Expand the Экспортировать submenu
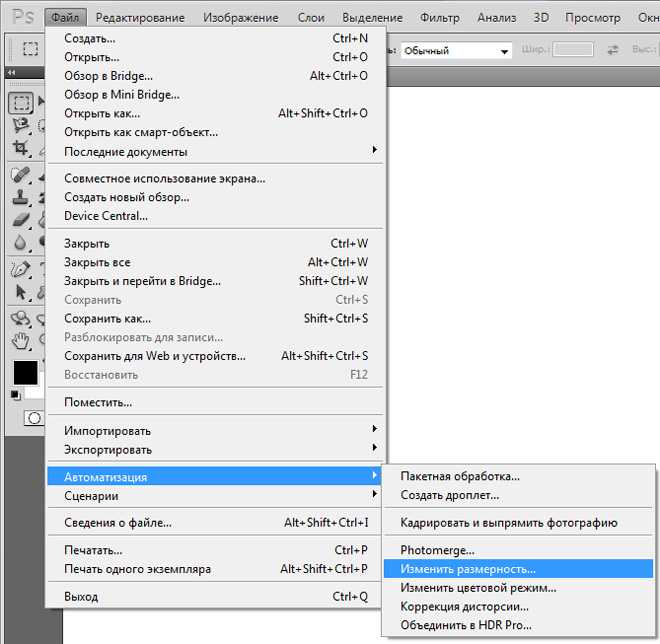The width and height of the screenshot is (660, 644). 215,450
